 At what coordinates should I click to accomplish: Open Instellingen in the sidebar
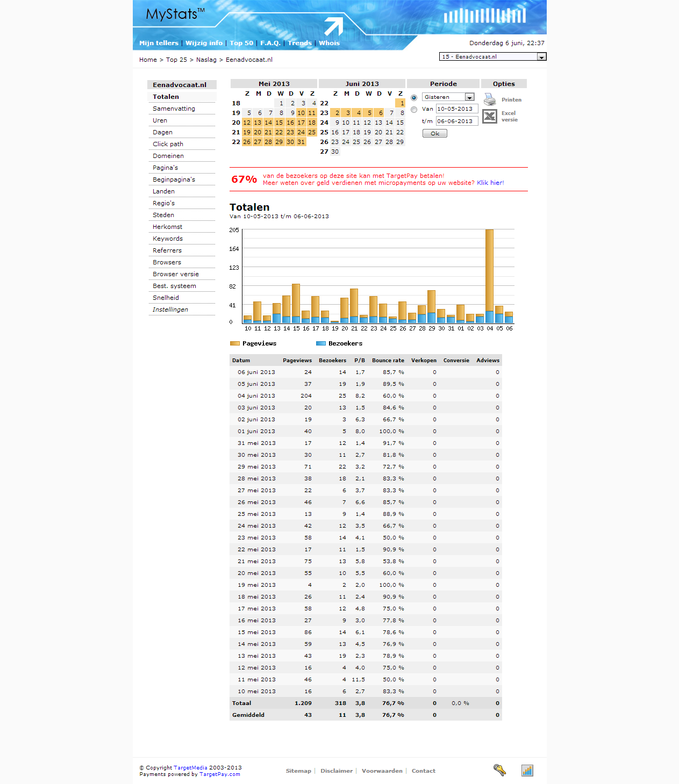(170, 310)
